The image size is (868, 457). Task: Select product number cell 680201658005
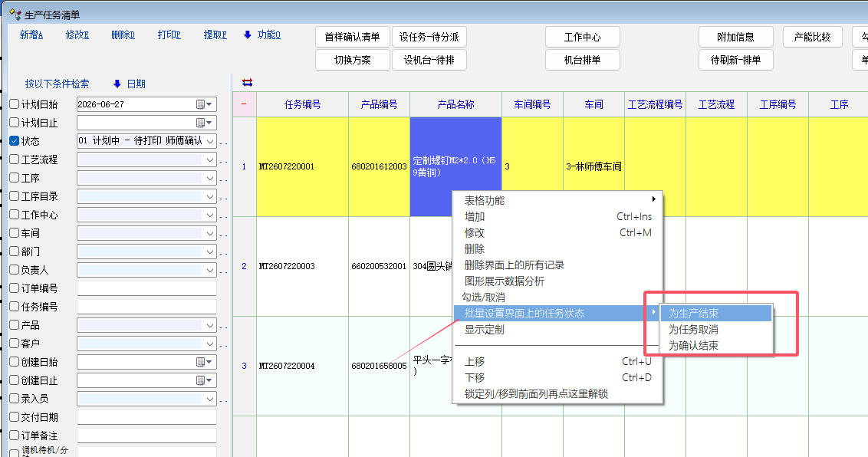point(379,366)
